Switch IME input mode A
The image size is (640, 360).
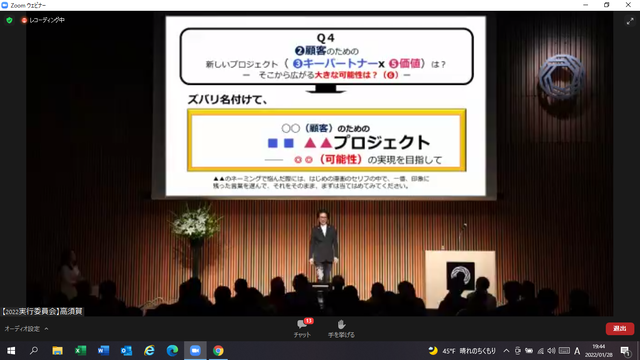tap(577, 351)
